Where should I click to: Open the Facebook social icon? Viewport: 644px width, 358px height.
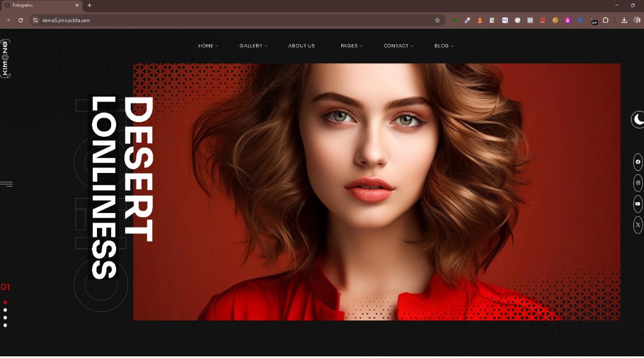point(637,162)
